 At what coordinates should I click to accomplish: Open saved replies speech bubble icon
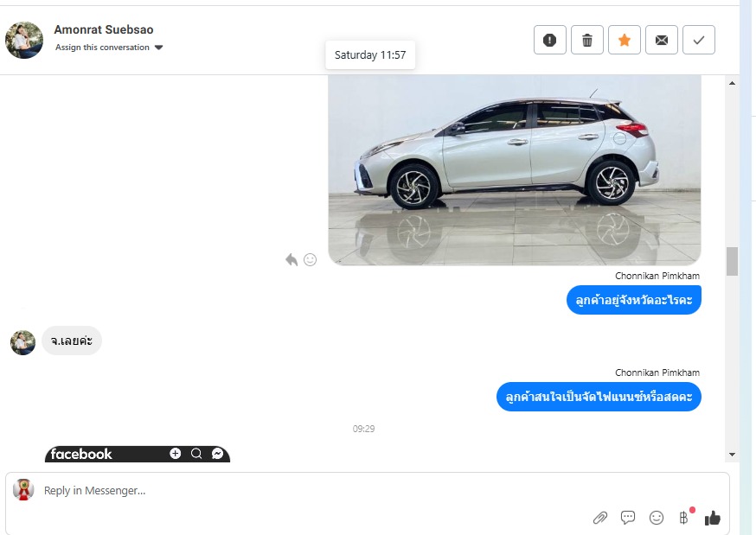click(x=628, y=518)
